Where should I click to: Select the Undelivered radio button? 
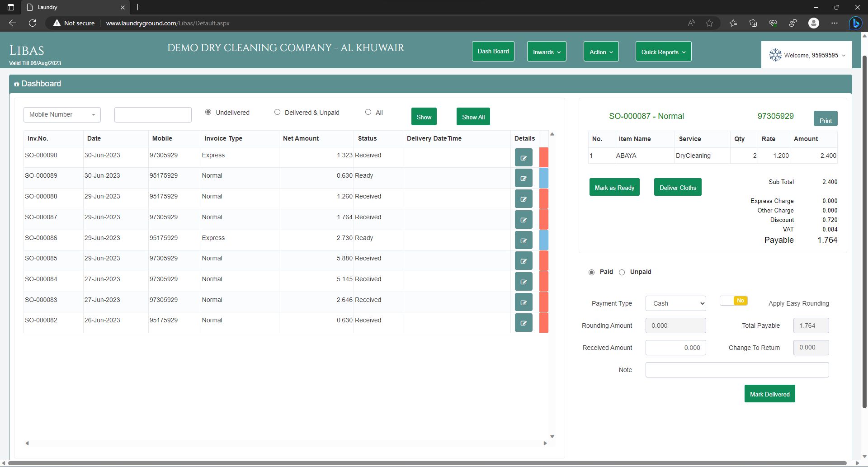coord(208,112)
